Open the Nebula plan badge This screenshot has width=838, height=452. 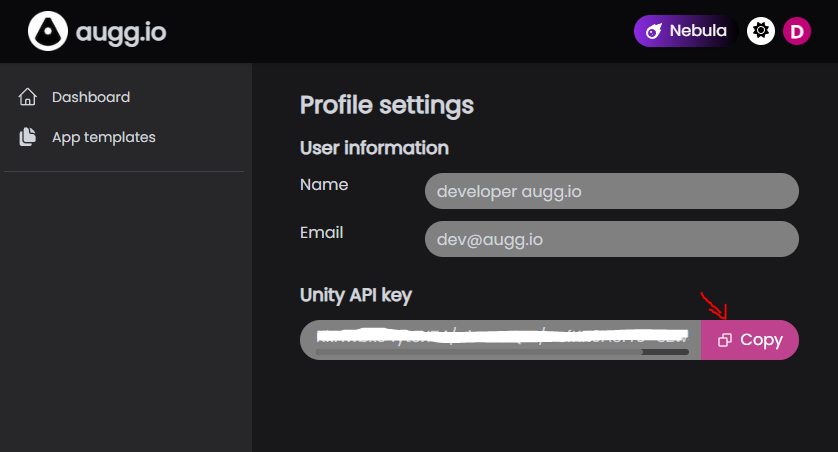pyautogui.click(x=686, y=31)
